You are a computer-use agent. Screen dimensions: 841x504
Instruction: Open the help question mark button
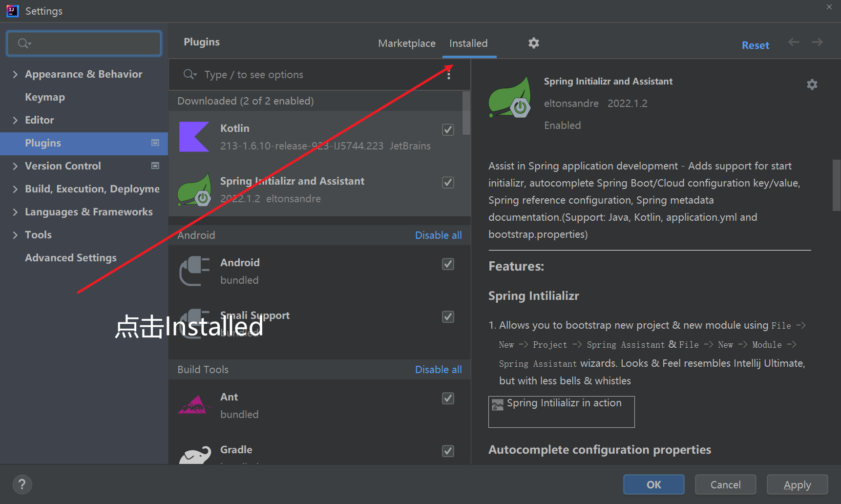point(22,484)
